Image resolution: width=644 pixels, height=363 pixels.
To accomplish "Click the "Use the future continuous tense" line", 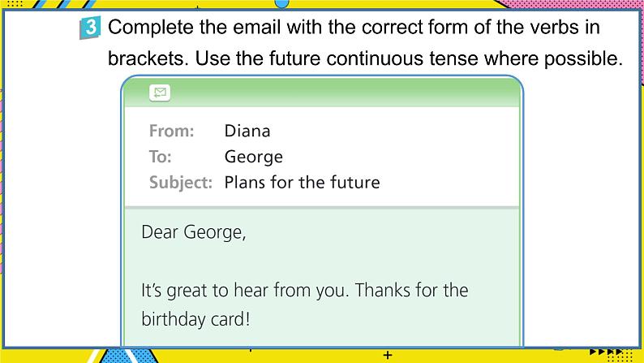I will point(365,58).
